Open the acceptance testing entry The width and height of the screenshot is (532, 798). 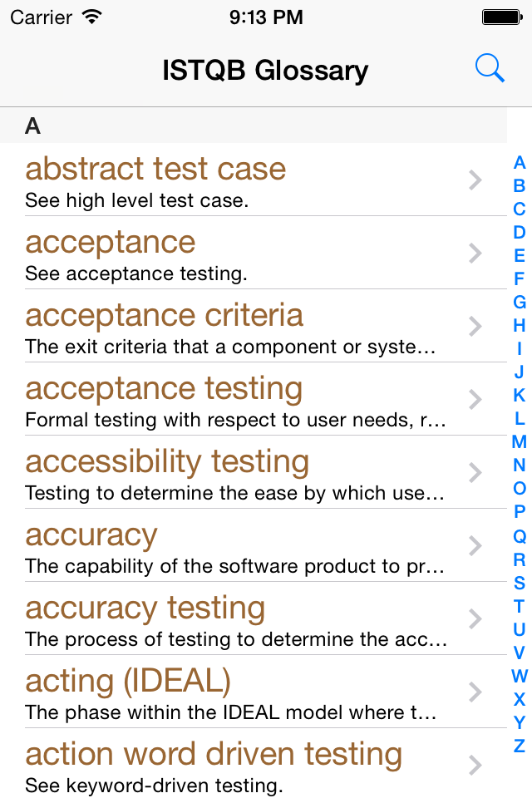point(254,399)
